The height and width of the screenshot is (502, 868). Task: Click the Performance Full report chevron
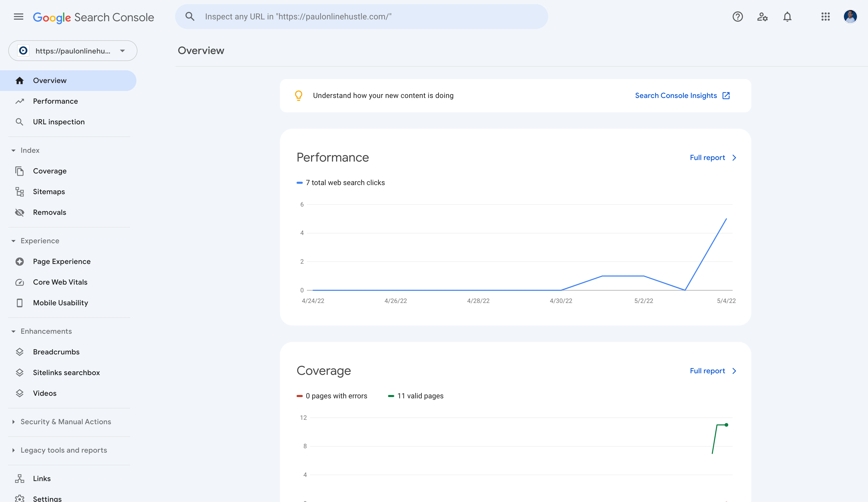734,158
